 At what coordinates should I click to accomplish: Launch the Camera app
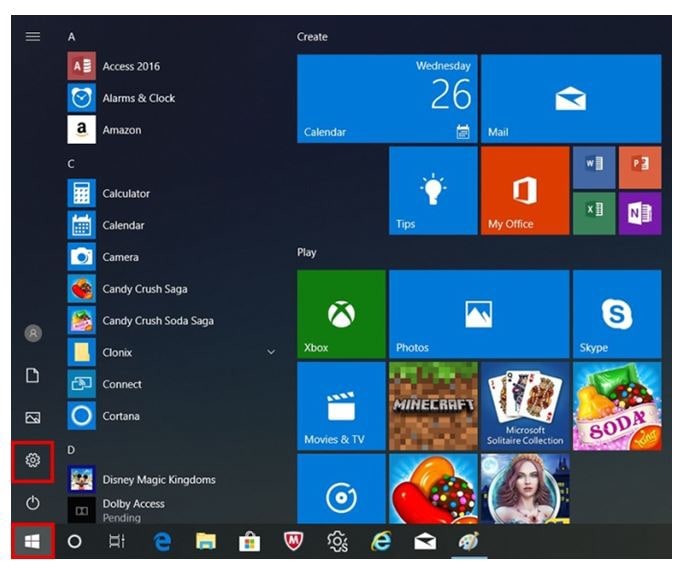173,257
